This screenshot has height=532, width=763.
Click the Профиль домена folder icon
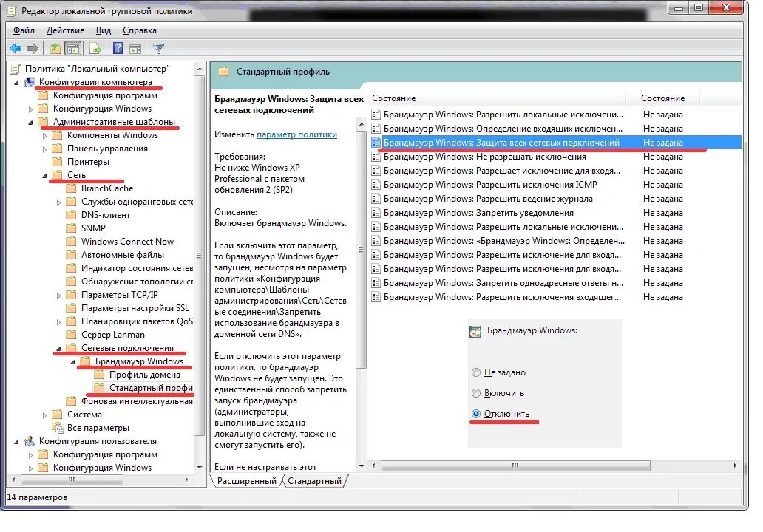(99, 375)
